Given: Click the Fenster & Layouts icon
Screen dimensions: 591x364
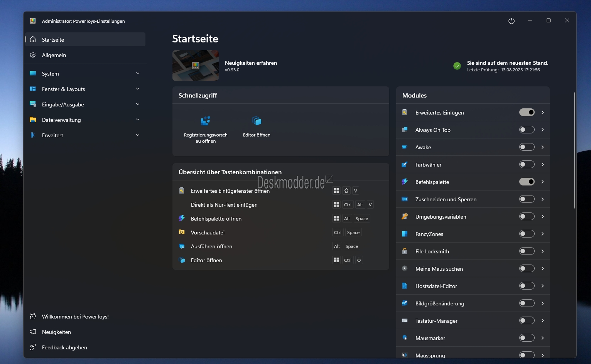Looking at the screenshot, I should coord(33,89).
